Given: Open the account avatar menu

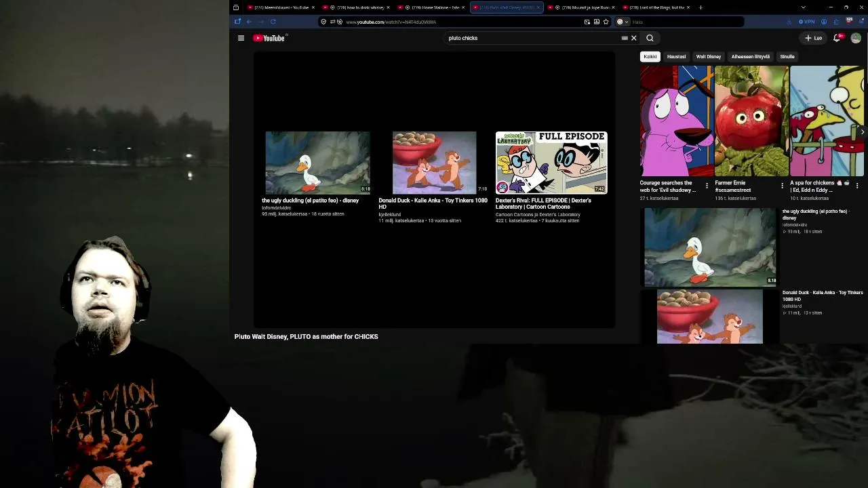Looking at the screenshot, I should click(x=856, y=38).
